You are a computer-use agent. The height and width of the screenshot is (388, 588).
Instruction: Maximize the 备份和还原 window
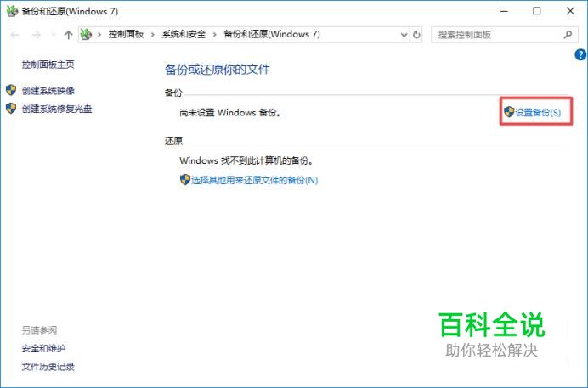(537, 11)
